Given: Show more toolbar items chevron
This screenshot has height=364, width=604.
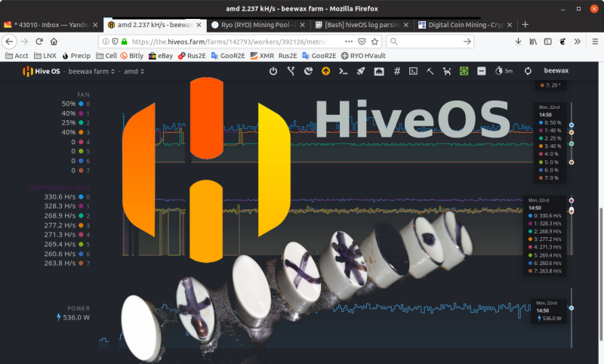Looking at the screenshot, I should [577, 42].
